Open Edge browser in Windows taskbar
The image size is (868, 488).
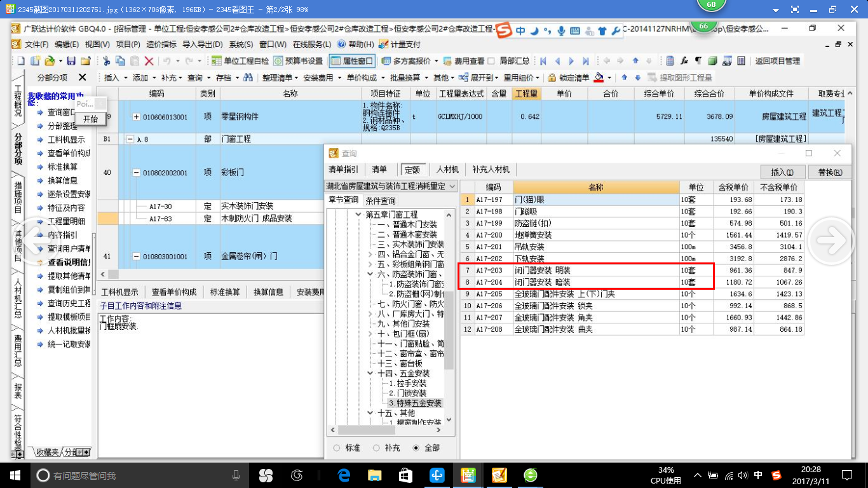(344, 475)
